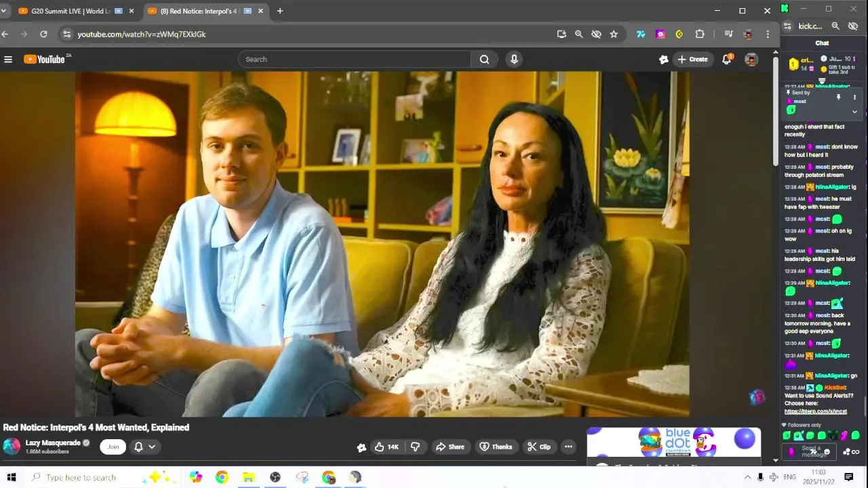Screen dimensions: 868x488
Task: Open Chrome profile avatar in toolbar
Action: [x=748, y=34]
